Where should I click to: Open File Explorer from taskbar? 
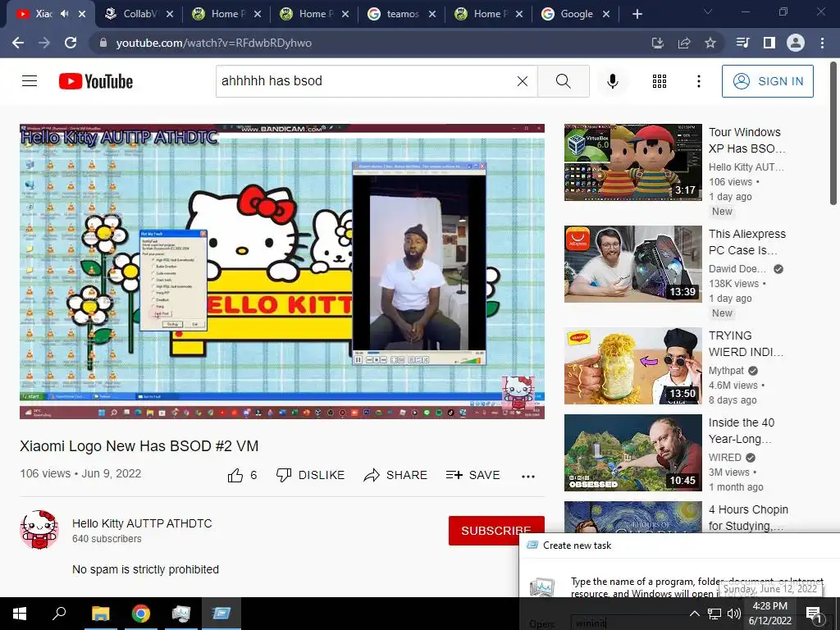coord(100,614)
